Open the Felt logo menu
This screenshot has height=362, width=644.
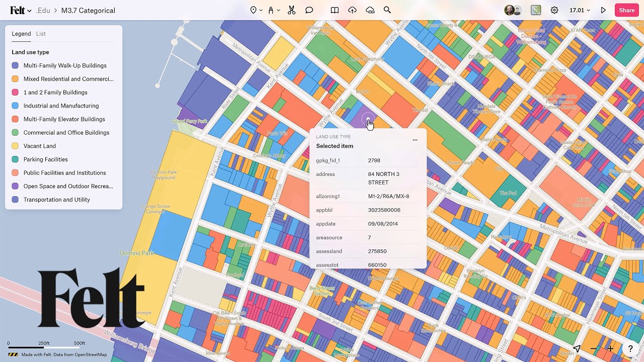point(21,10)
